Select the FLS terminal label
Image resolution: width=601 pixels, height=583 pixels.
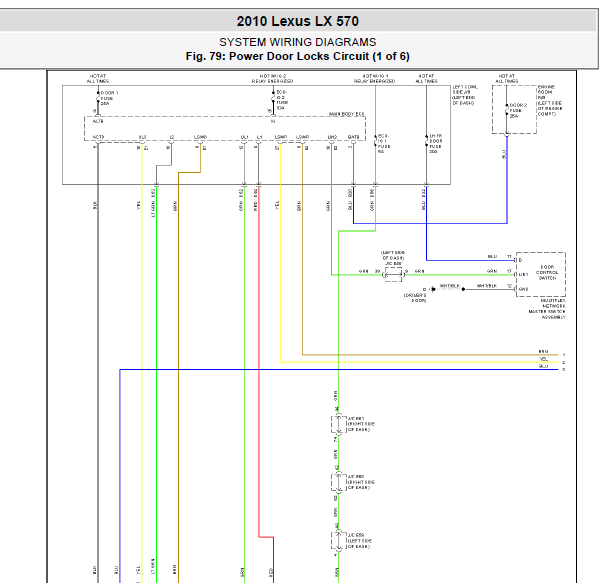tap(142, 137)
